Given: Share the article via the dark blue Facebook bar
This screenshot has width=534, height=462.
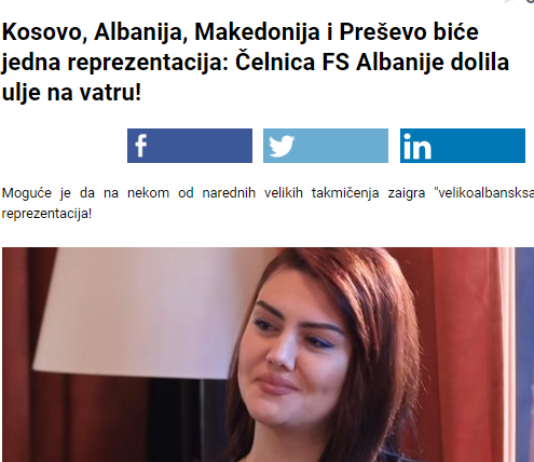Looking at the screenshot, I should [x=190, y=146].
